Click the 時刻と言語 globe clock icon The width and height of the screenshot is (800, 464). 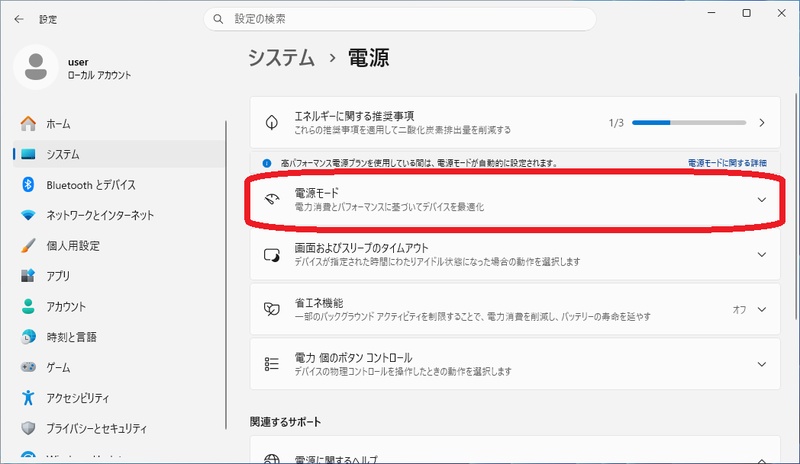point(28,336)
